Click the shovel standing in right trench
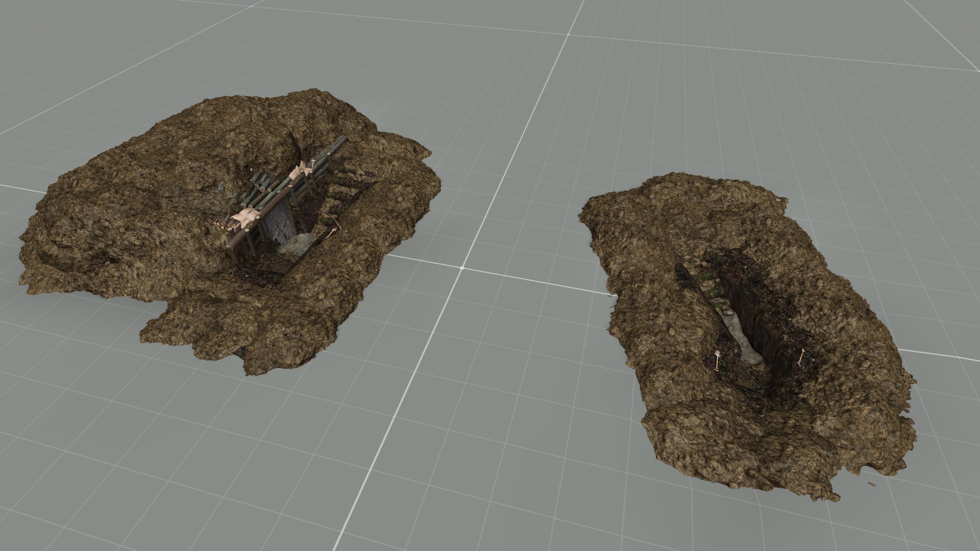 [x=718, y=360]
